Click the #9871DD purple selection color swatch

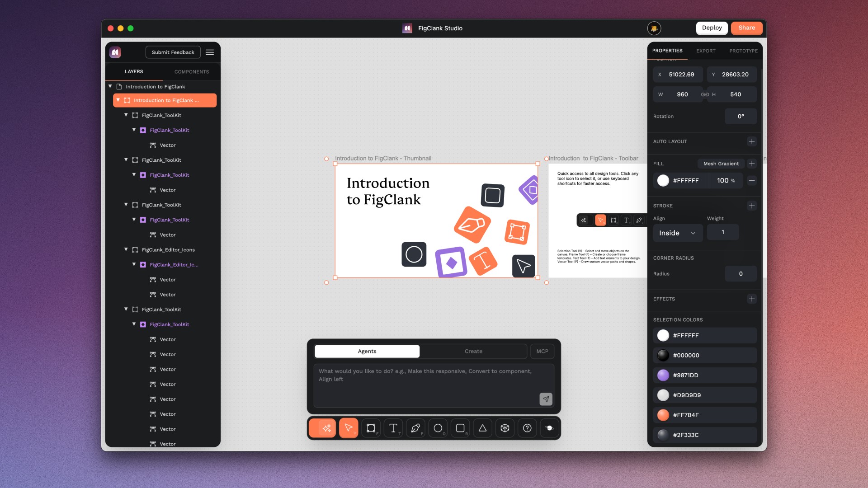click(x=663, y=375)
